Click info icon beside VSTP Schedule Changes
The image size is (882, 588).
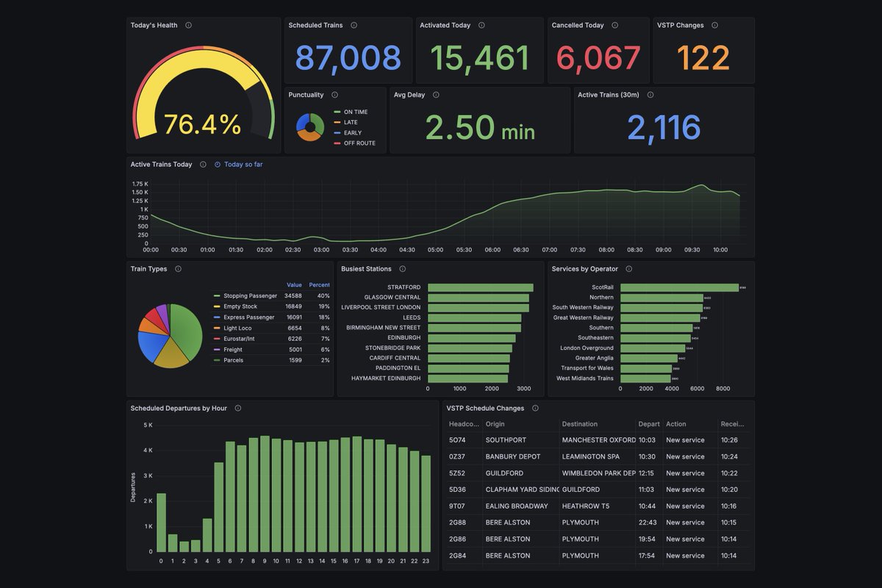click(x=535, y=408)
